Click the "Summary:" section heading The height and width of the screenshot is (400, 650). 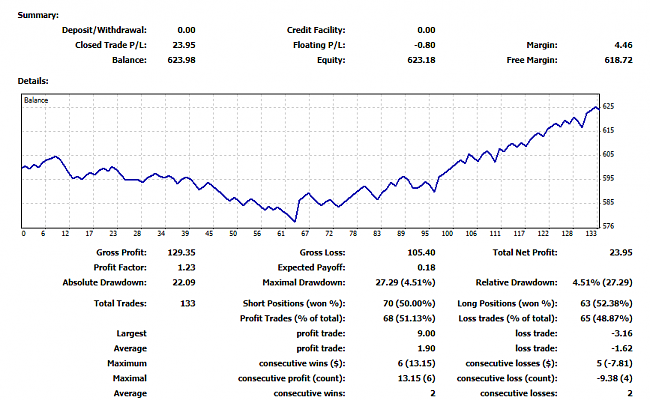pos(38,15)
